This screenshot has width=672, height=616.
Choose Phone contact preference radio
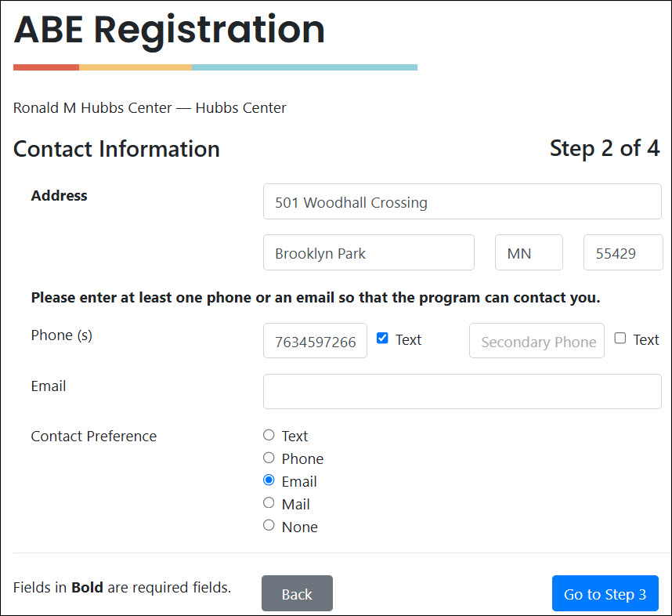[x=269, y=458]
